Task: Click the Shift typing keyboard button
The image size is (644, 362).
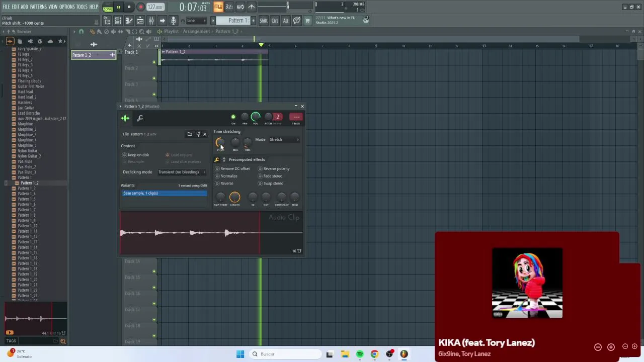Action: click(x=264, y=21)
